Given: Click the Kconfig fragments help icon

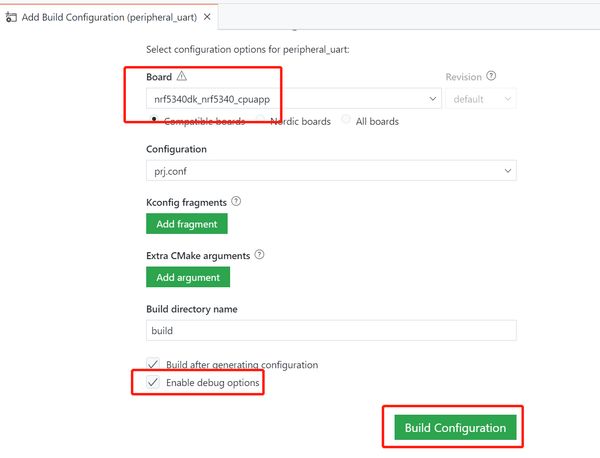Looking at the screenshot, I should 236,201.
